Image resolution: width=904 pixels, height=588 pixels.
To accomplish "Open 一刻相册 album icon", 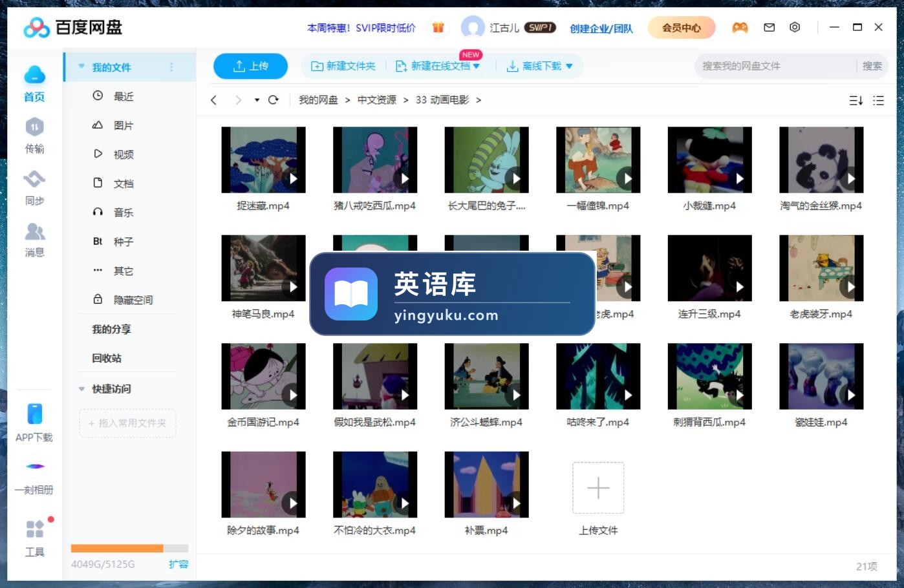I will click(x=35, y=466).
